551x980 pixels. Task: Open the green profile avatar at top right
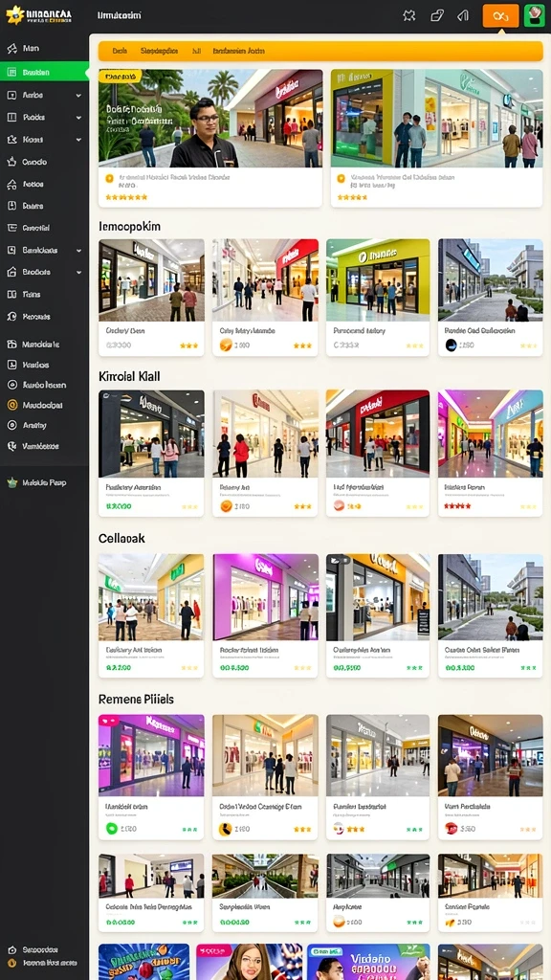(x=534, y=15)
